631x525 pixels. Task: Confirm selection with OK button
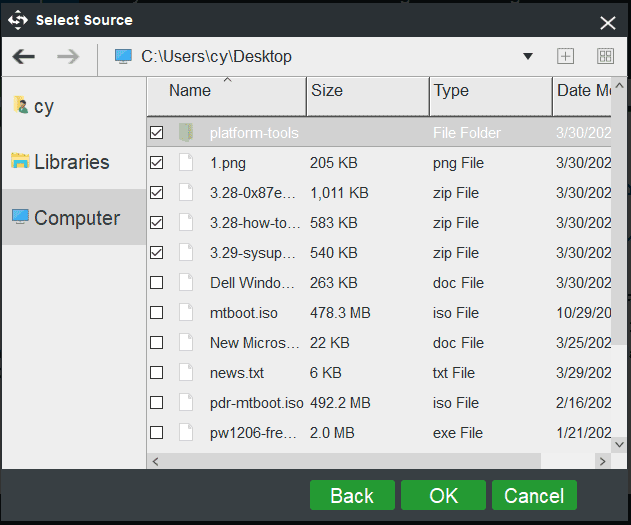(x=443, y=495)
